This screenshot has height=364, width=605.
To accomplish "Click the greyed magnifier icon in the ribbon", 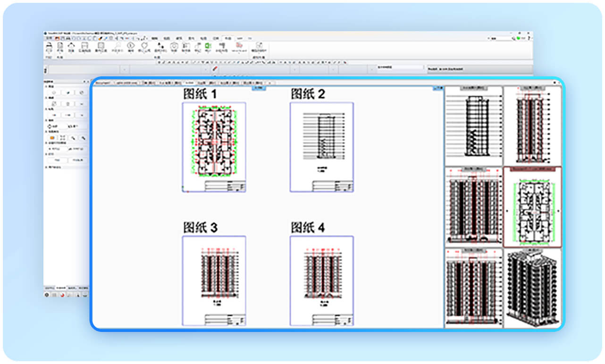I will tap(118, 45).
